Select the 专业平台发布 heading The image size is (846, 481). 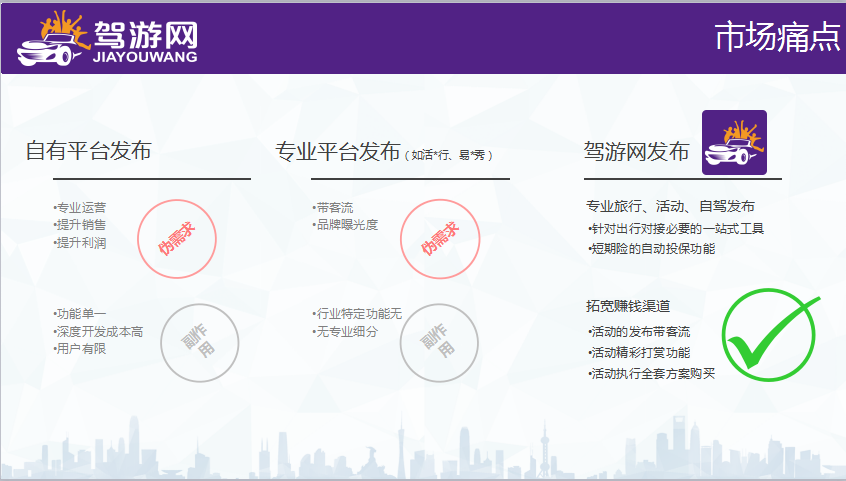click(338, 152)
